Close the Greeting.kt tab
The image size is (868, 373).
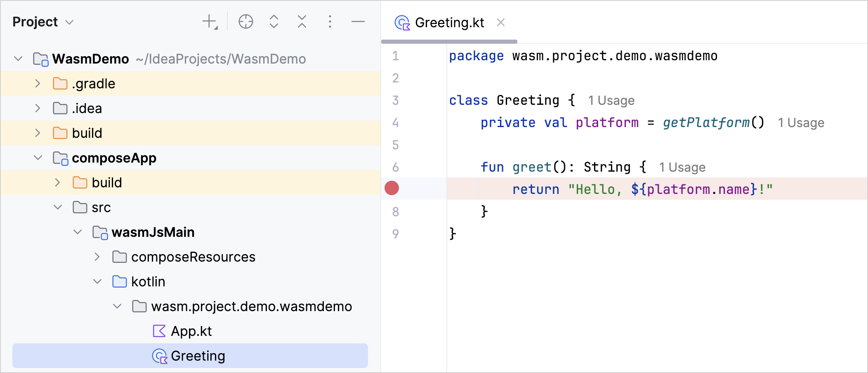point(501,22)
